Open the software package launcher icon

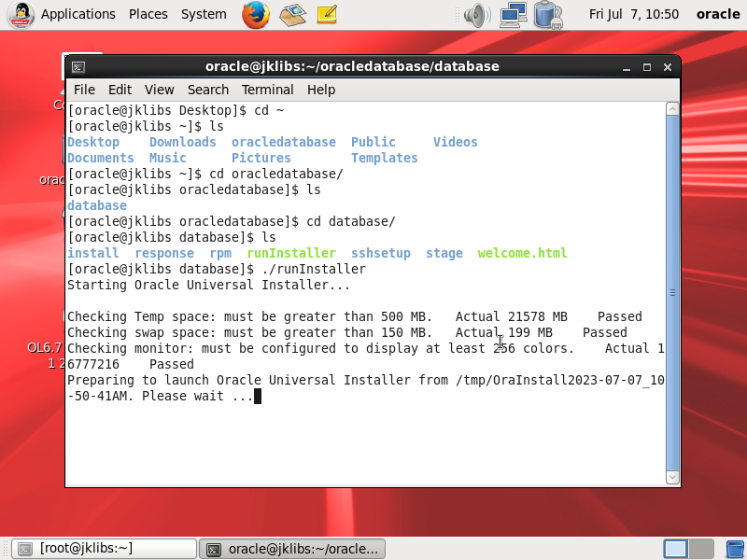click(293, 14)
